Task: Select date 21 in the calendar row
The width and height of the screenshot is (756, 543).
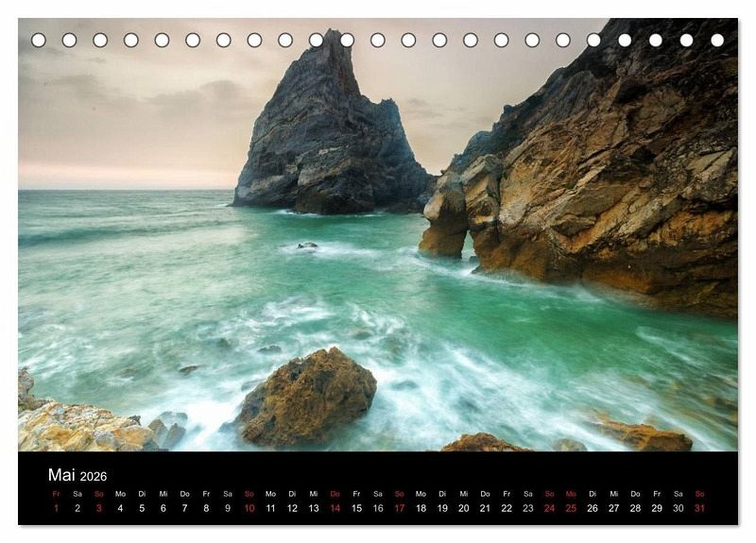Action: point(485,508)
